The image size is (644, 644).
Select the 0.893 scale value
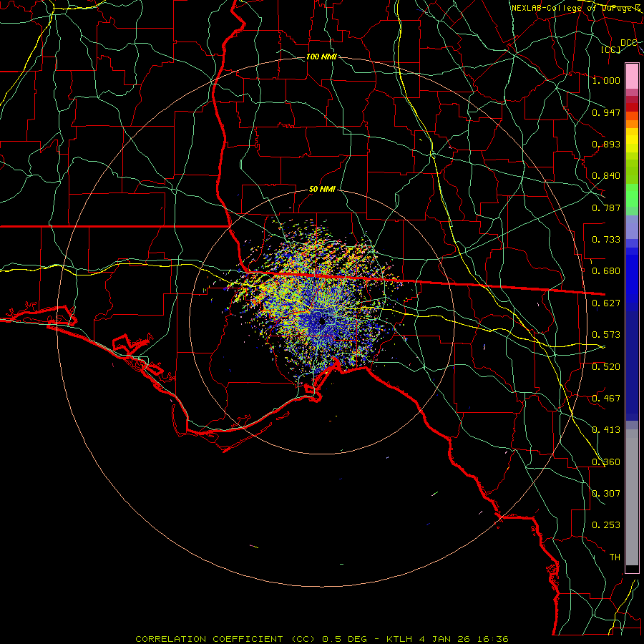(606, 144)
